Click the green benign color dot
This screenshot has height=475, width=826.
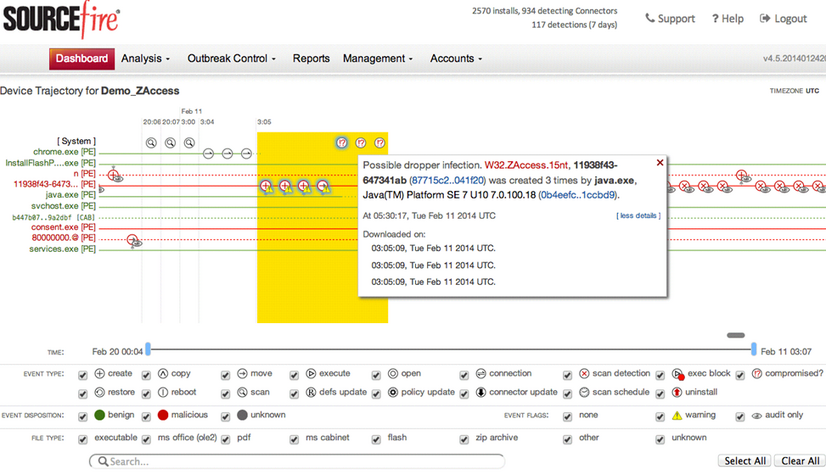tap(100, 415)
